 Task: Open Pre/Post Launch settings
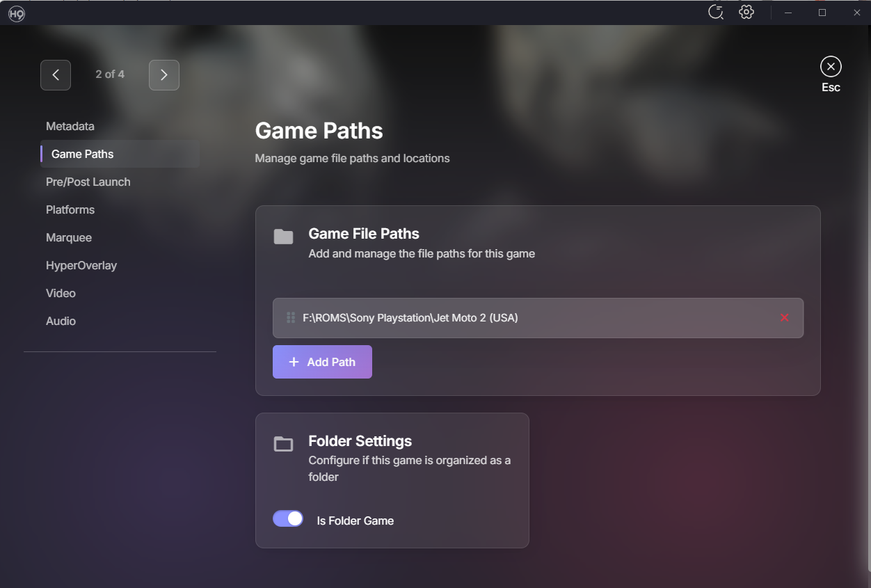pos(88,182)
